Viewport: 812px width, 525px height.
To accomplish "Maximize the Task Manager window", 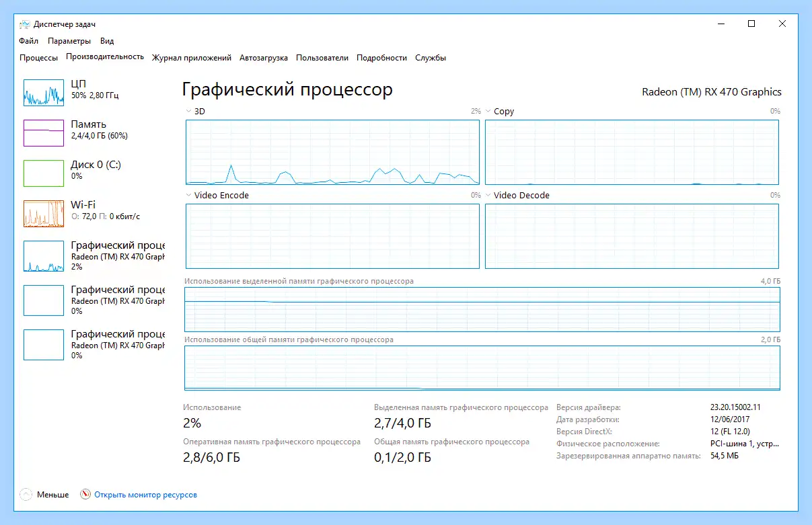I will 751,24.
